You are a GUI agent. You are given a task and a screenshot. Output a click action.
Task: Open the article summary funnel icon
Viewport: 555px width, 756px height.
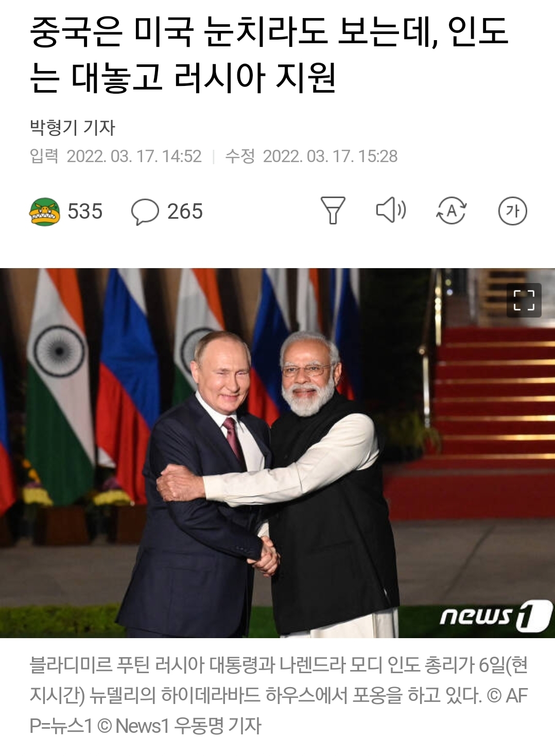click(333, 210)
